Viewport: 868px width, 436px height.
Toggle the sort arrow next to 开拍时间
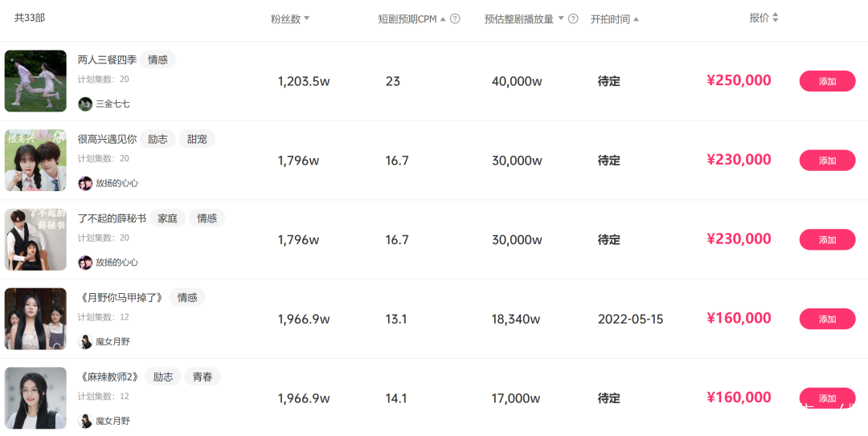(637, 18)
